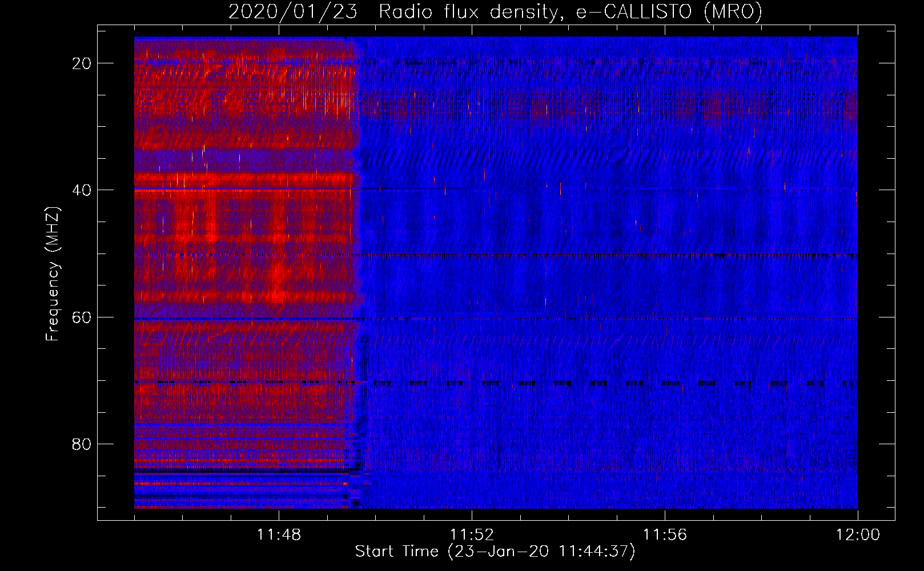The height and width of the screenshot is (571, 924).
Task: Click the time tick label "11:52"
Action: (x=472, y=535)
